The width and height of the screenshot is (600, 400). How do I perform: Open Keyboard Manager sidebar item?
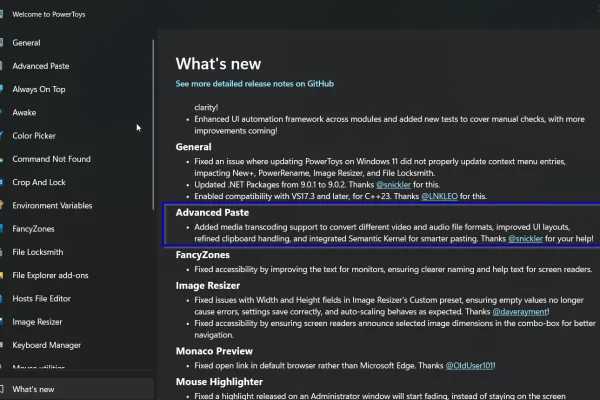pos(46,345)
